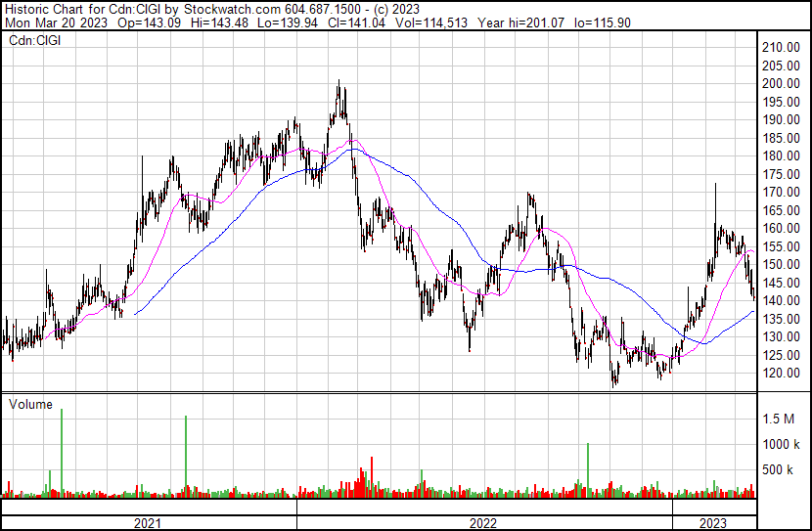Click the highest price candle near 200
Viewport: 812px width, 531px height.
pos(338,88)
